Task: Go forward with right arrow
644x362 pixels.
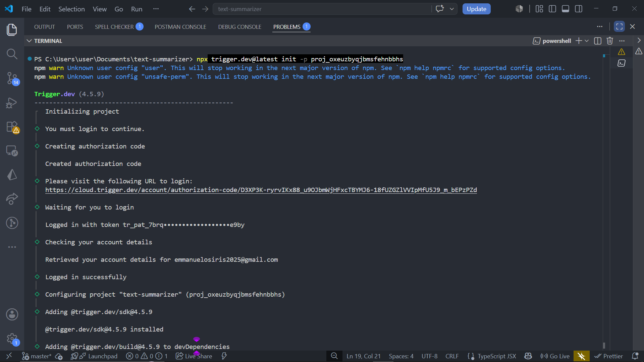Action: click(205, 9)
